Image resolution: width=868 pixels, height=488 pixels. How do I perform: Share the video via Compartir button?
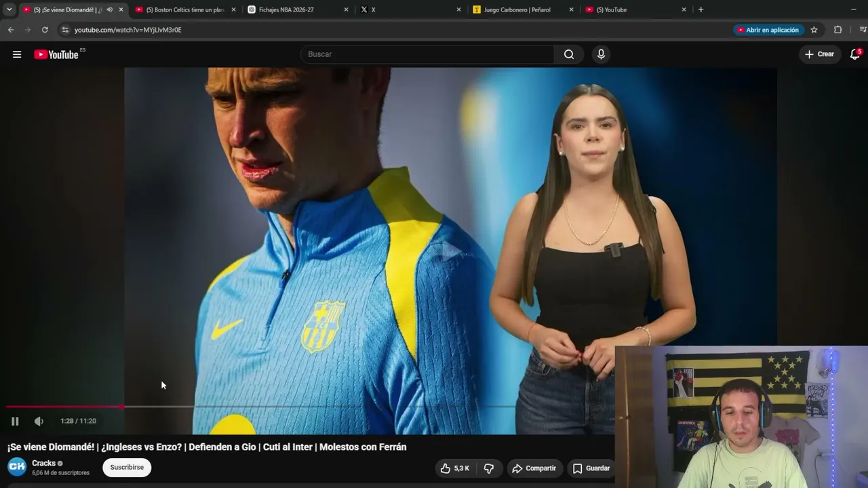click(534, 468)
